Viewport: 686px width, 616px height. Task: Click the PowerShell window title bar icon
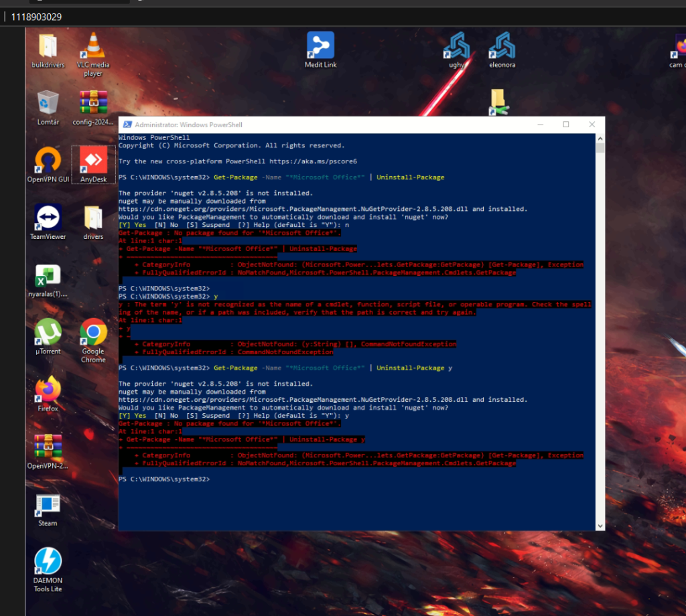coord(127,125)
